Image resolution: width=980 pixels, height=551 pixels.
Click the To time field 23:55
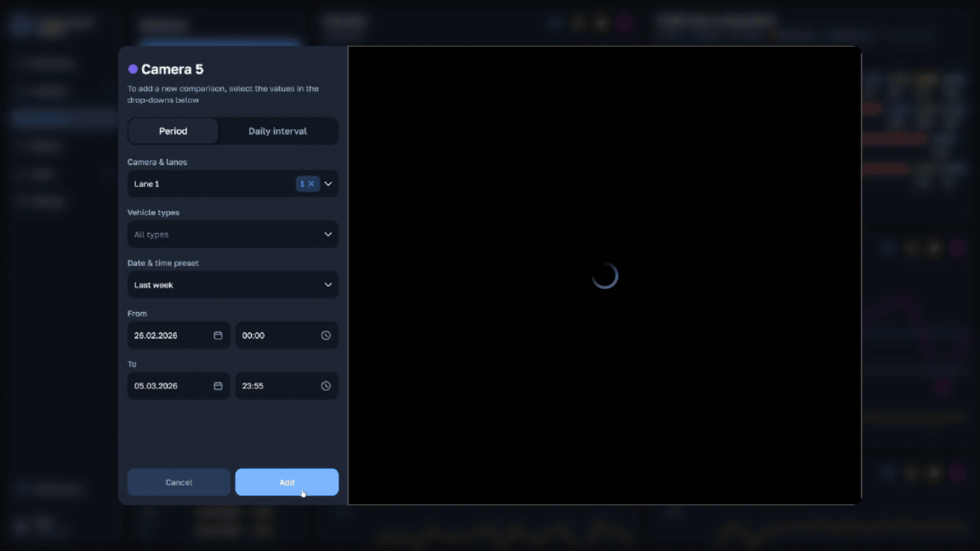click(x=287, y=386)
